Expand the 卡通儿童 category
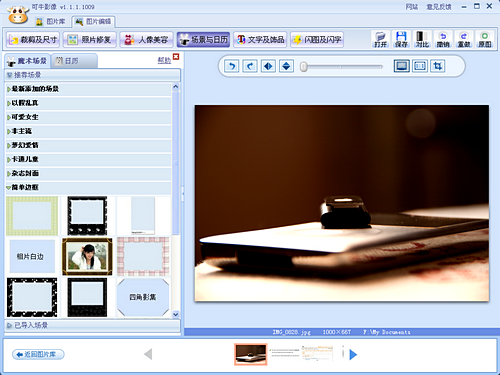This screenshot has width=500, height=375. 89,159
